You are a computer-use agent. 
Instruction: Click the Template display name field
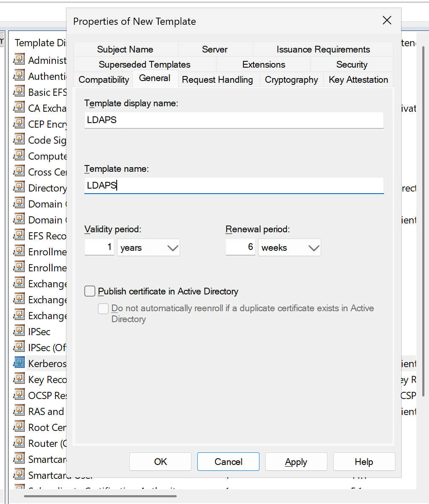coord(234,120)
